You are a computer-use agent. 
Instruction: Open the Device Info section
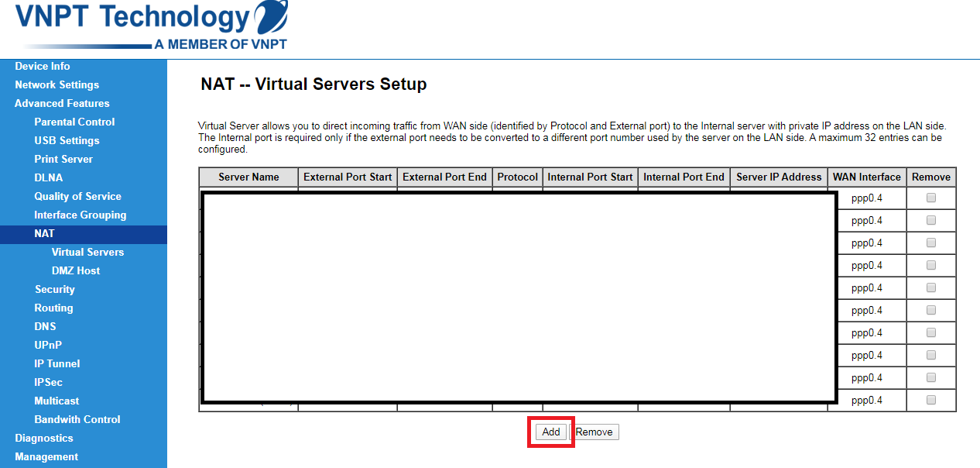(43, 66)
